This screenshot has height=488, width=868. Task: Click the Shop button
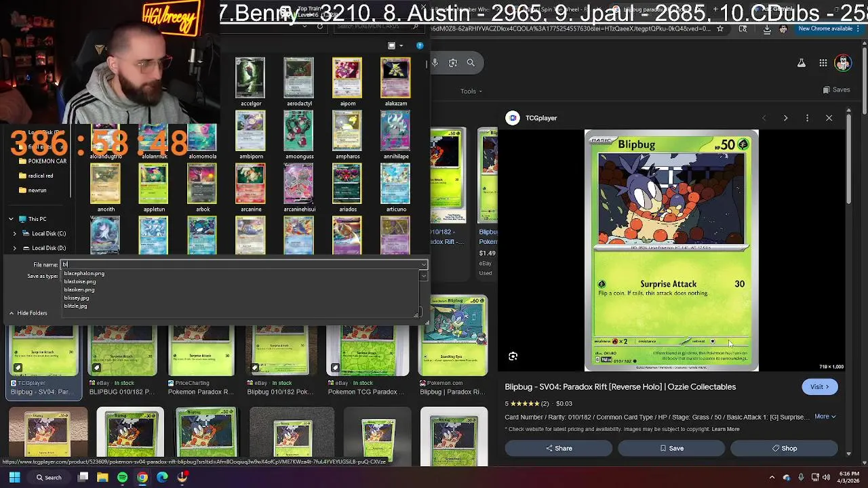pos(784,448)
